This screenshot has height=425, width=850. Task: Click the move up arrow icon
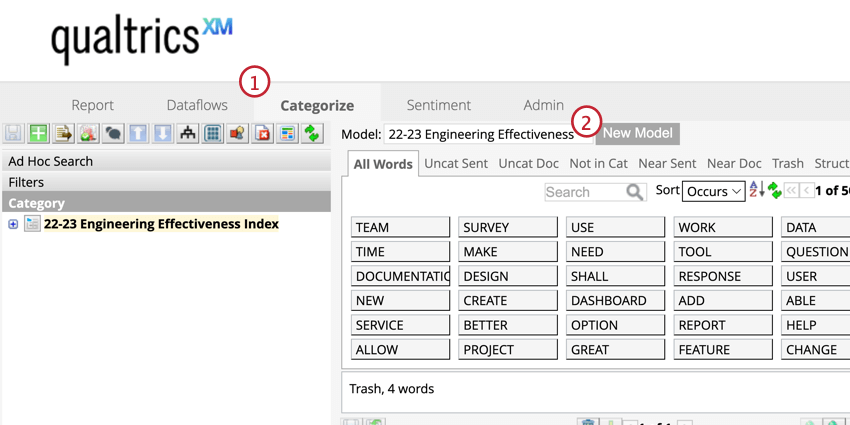coord(138,133)
